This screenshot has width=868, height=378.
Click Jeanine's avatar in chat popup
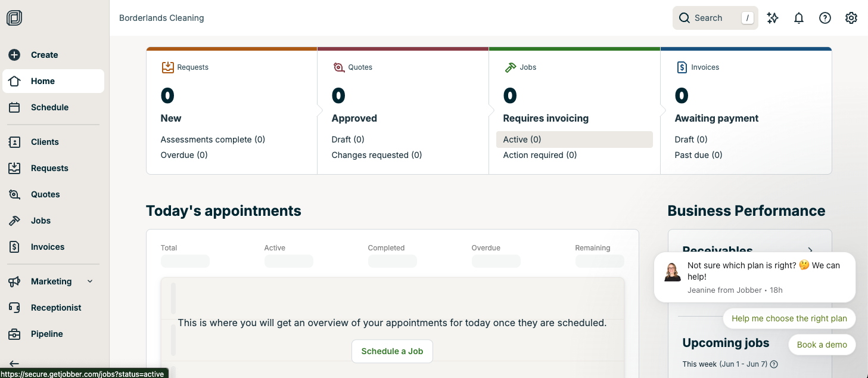click(673, 272)
